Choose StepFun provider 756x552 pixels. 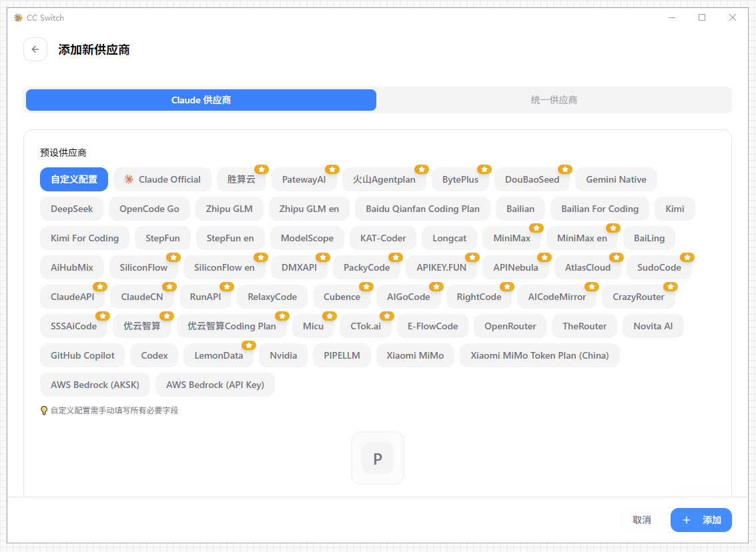point(163,238)
